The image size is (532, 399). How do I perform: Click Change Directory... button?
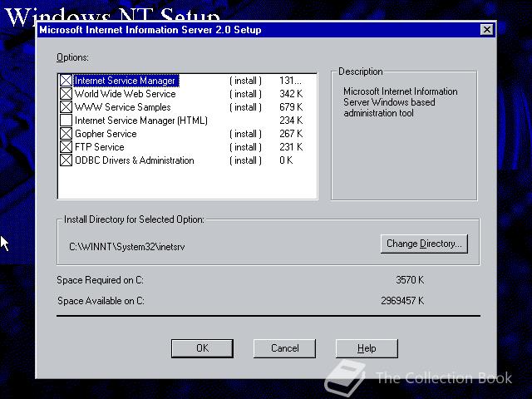click(424, 244)
